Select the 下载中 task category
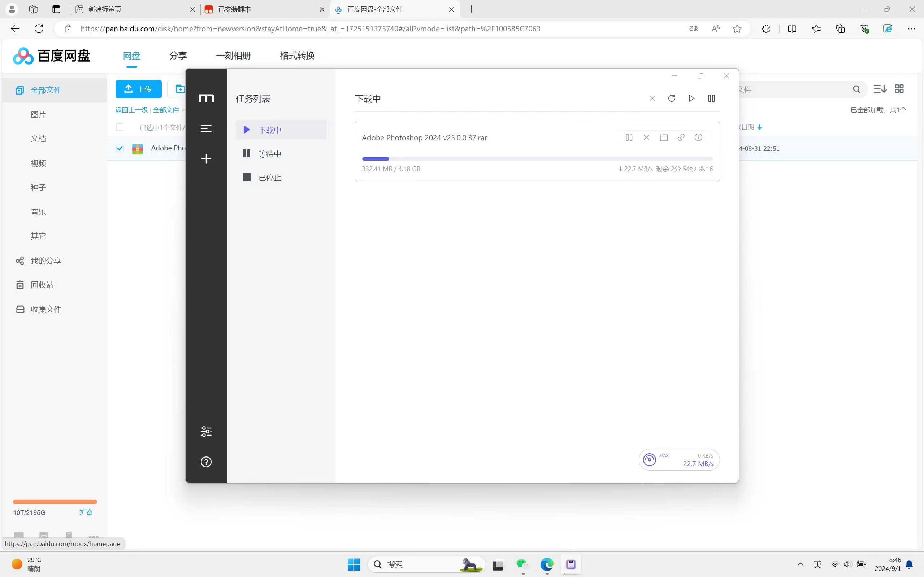Screen dimensions: 924x577 coord(281,130)
